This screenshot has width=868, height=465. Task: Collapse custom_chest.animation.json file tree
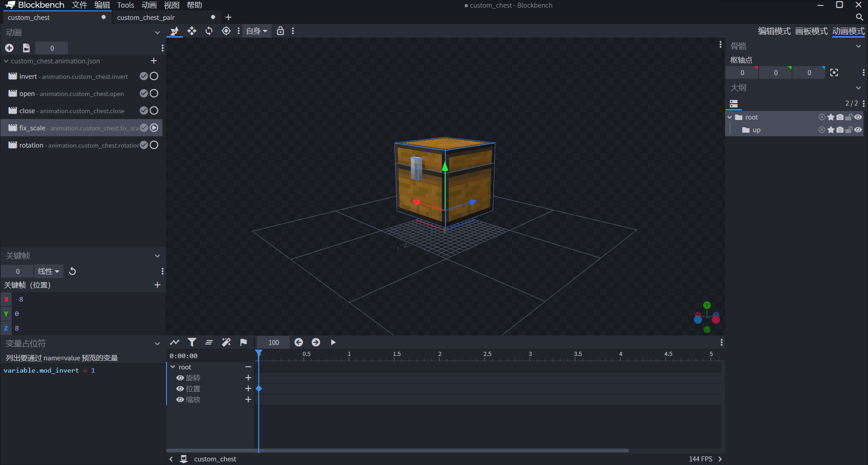click(6, 61)
